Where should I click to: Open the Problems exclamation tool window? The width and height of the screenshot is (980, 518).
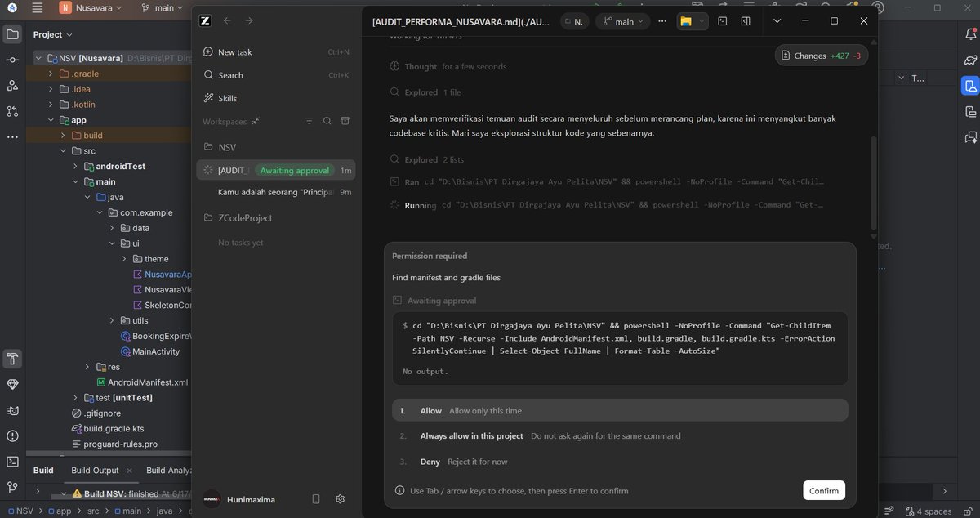[x=12, y=436]
